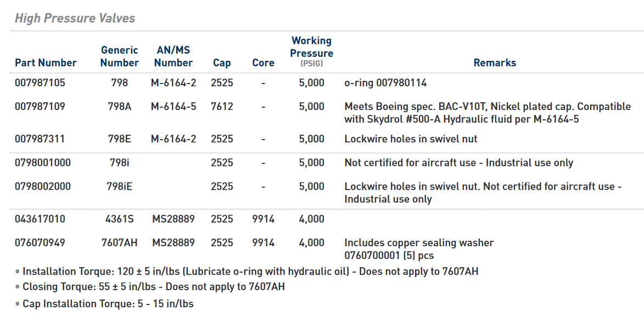
Task: Click the Boeing spec BAC-V10T remark
Action: click(488, 112)
